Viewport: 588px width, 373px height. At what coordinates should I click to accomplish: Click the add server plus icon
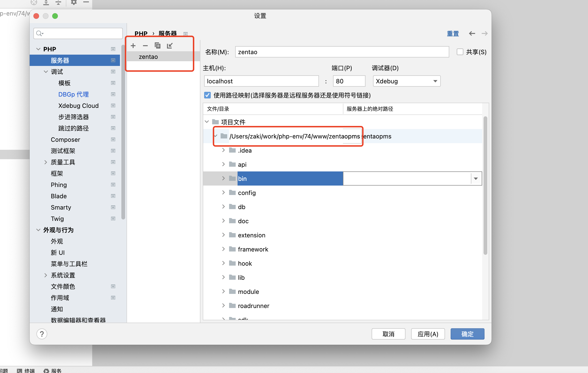[x=133, y=46]
